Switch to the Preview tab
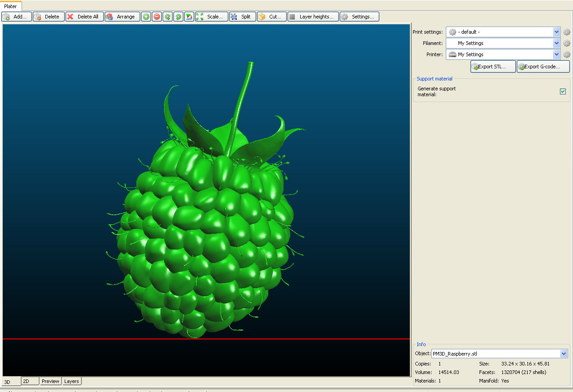Image resolution: width=573 pixels, height=392 pixels. point(50,381)
